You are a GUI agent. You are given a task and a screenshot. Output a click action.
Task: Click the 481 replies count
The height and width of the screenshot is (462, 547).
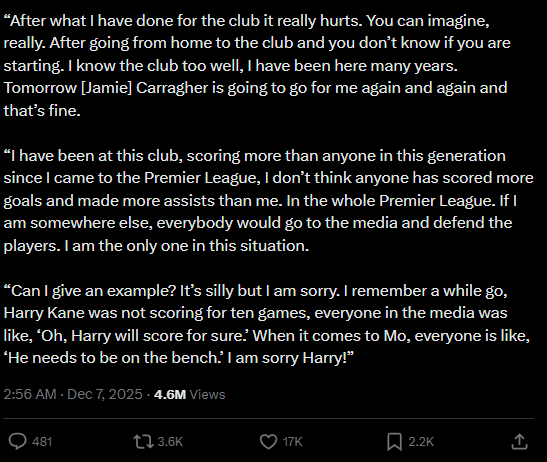pyautogui.click(x=42, y=442)
